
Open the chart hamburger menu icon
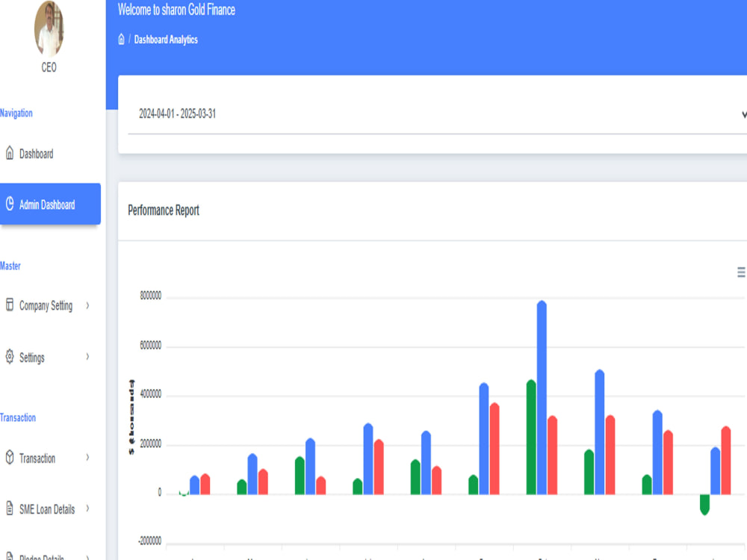[x=741, y=273]
